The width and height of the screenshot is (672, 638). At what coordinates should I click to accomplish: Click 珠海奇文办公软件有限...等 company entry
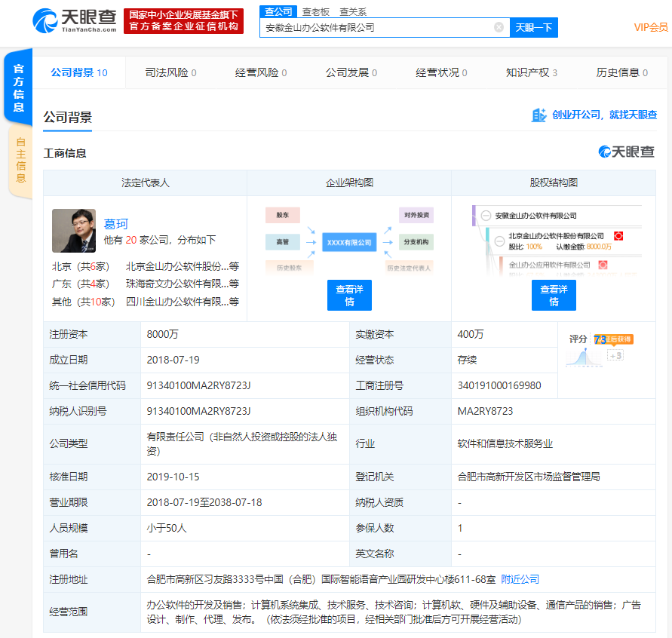pos(183,284)
